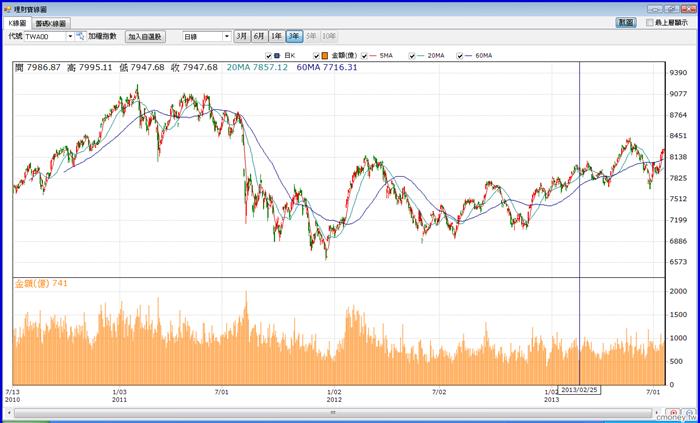The height and width of the screenshot is (423, 700).
Task: Click the 9390 price axis label
Action: tap(678, 73)
